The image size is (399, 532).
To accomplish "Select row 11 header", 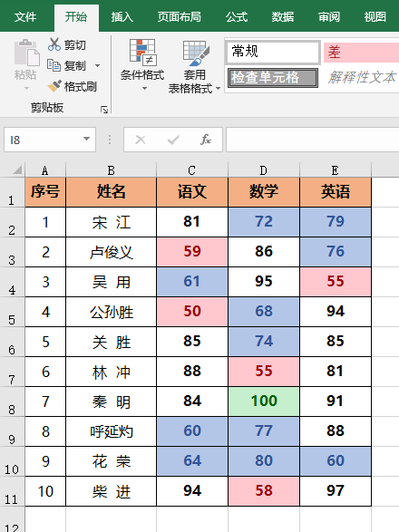I will point(12,491).
